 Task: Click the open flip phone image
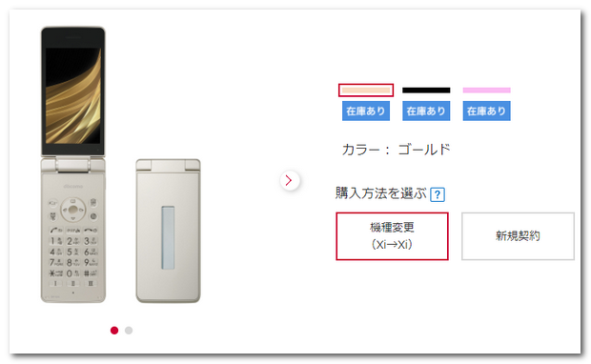click(x=73, y=165)
